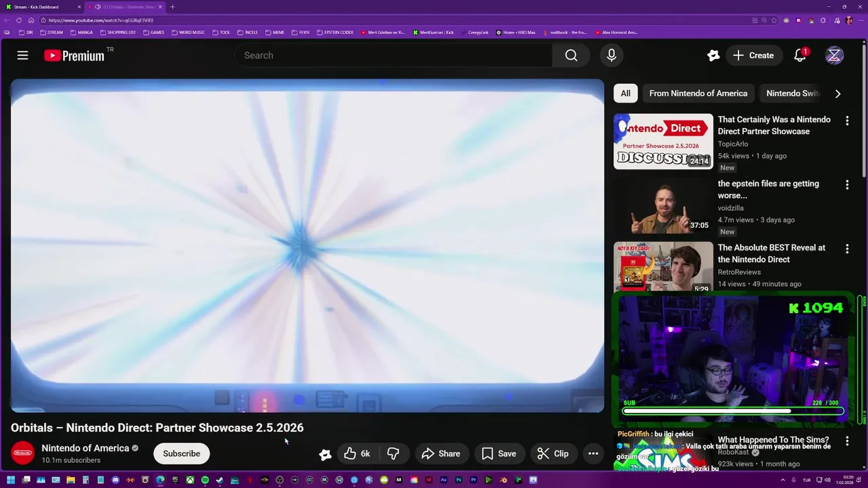Subscribe to Nintendo of America

(181, 453)
